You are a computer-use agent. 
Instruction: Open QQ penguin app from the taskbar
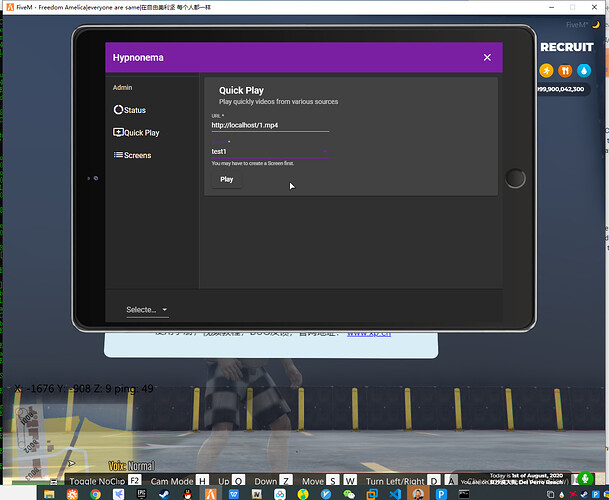[188, 494]
